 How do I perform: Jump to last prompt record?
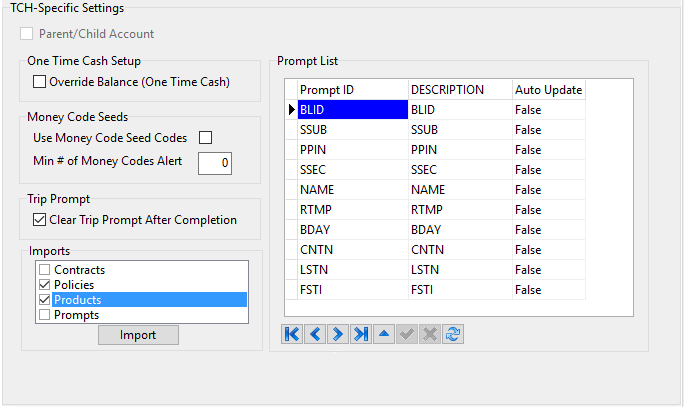pos(361,334)
